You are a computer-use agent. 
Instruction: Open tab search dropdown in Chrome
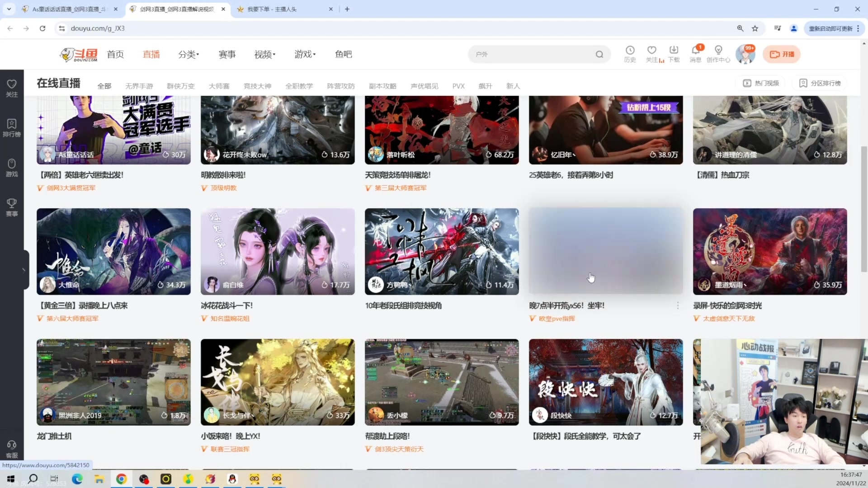pos(9,9)
